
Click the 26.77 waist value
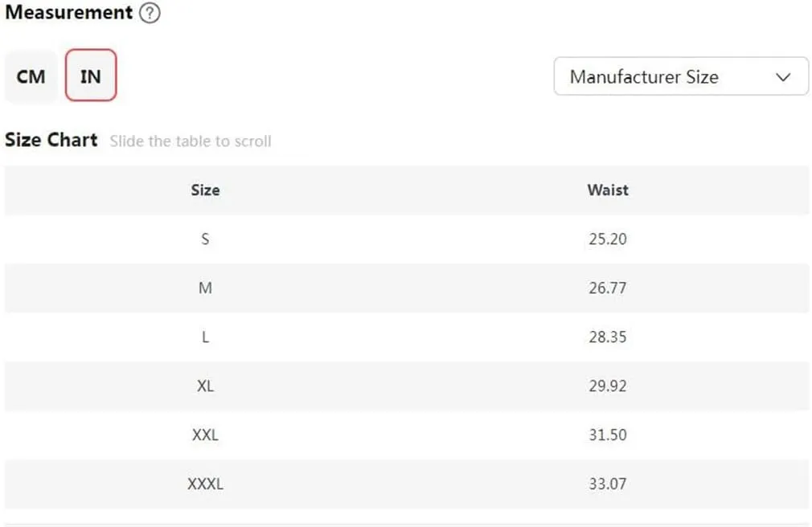coord(608,288)
